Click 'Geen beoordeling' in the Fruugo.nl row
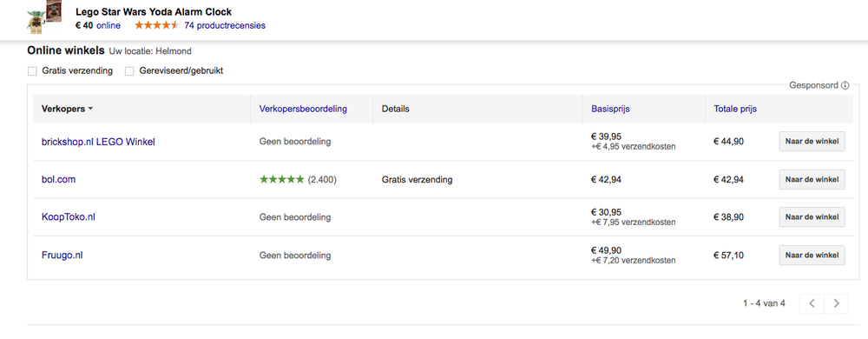 tap(295, 256)
